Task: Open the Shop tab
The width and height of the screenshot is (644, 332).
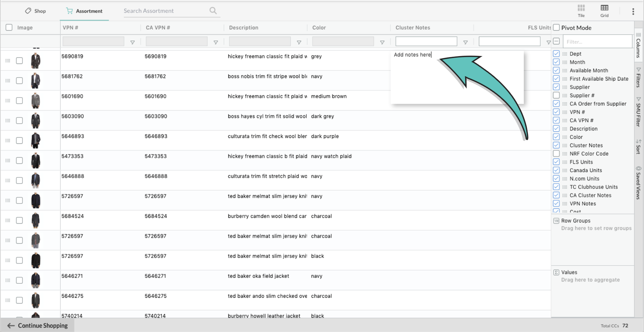Action: coord(36,11)
